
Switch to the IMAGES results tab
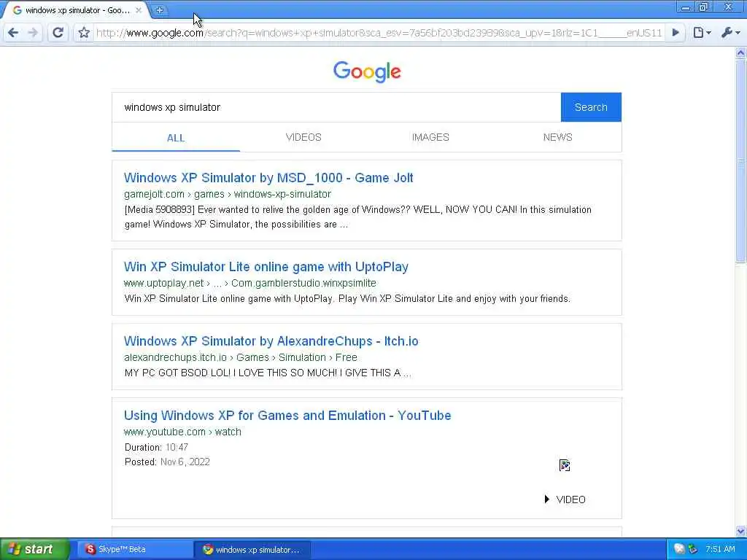pos(430,137)
